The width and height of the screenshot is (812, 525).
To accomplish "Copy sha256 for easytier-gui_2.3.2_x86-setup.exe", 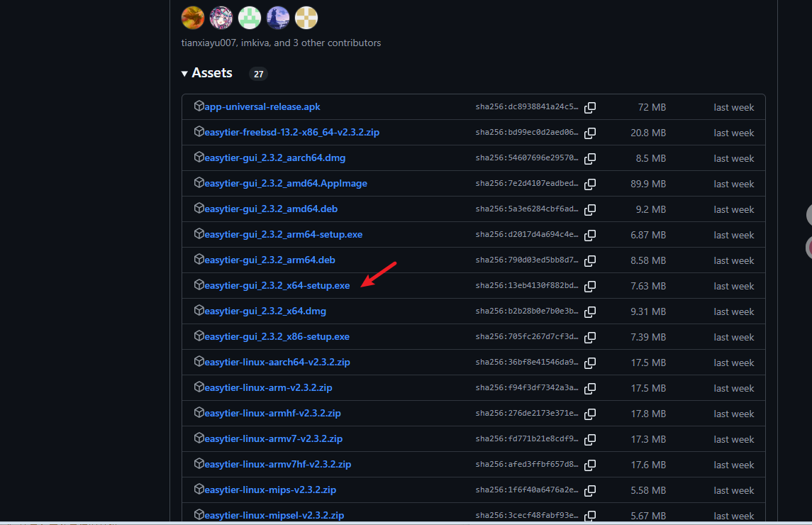I will tap(590, 338).
